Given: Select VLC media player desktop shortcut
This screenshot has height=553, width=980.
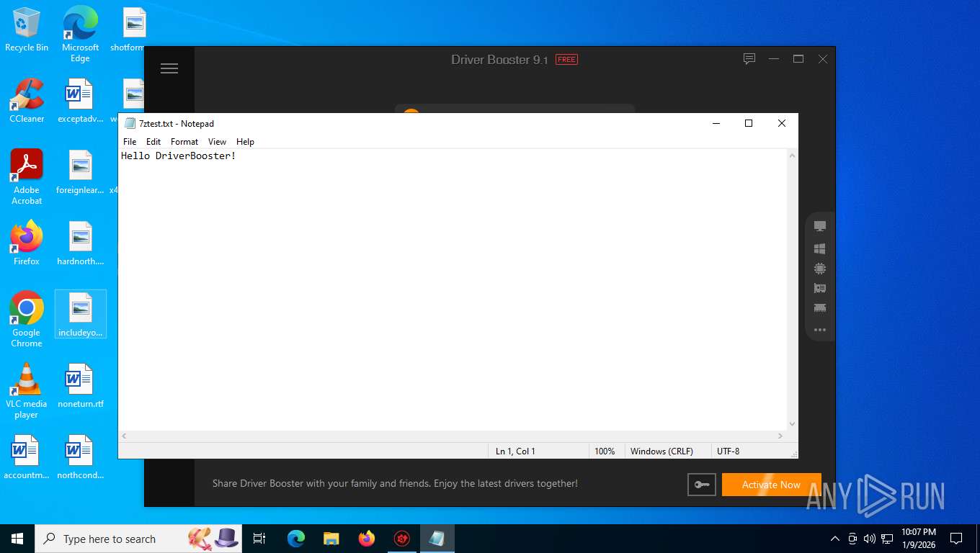Looking at the screenshot, I should (x=27, y=390).
